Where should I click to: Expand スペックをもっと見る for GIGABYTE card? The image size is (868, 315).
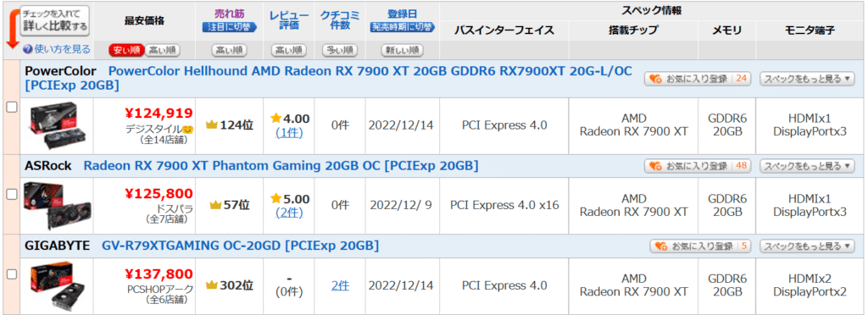(x=807, y=246)
